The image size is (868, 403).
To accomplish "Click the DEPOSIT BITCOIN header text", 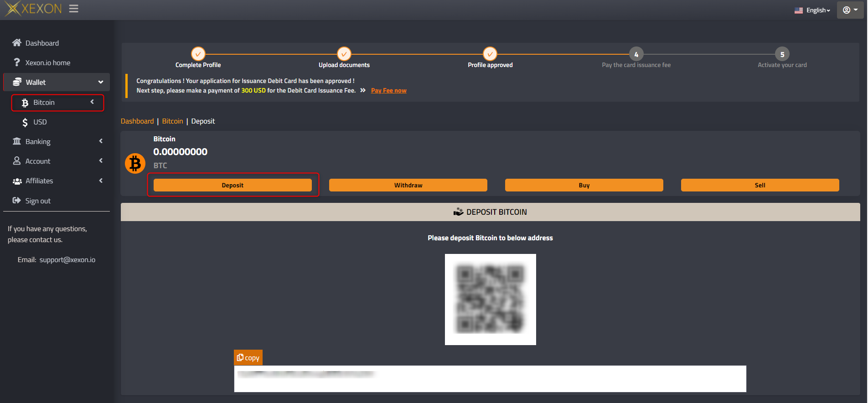I will [496, 212].
